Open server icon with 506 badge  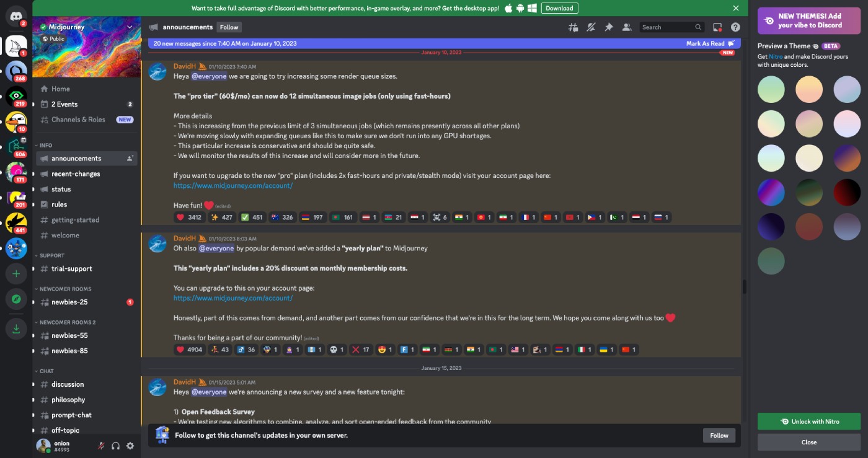16,147
